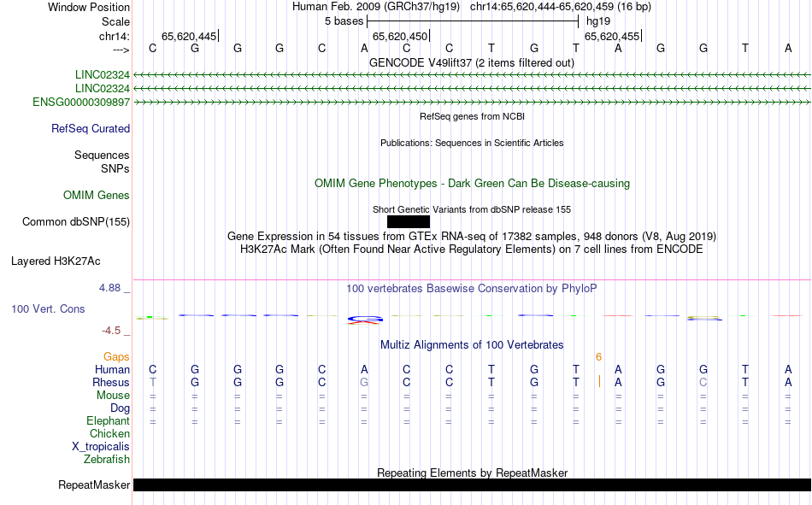Click the Short Genetic Variants dbSNP title
The width and height of the screenshot is (812, 505).
click(x=472, y=209)
